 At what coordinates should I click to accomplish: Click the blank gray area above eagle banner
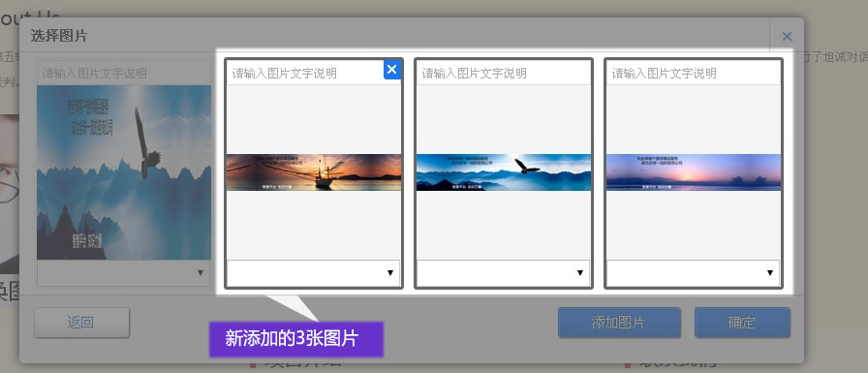coord(504,119)
